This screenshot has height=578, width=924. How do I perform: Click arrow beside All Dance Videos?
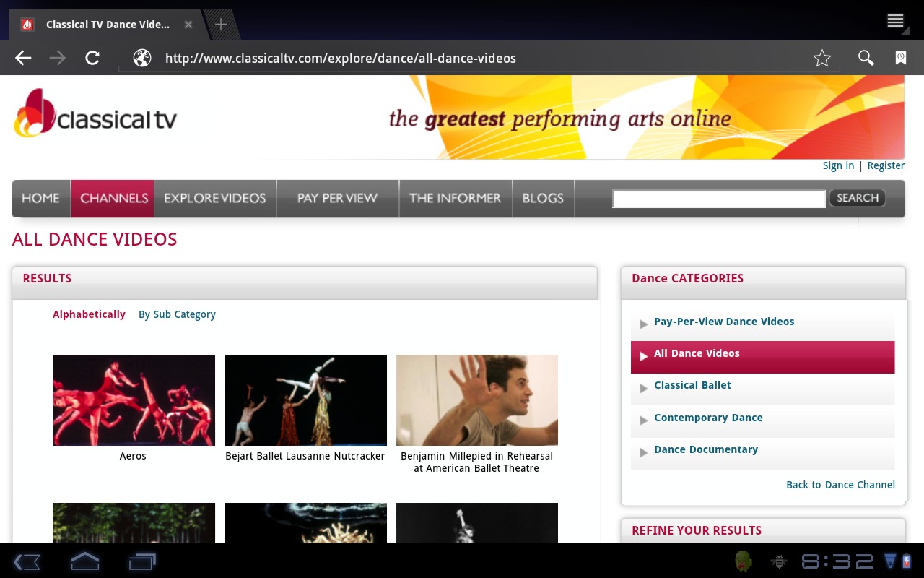(x=643, y=355)
